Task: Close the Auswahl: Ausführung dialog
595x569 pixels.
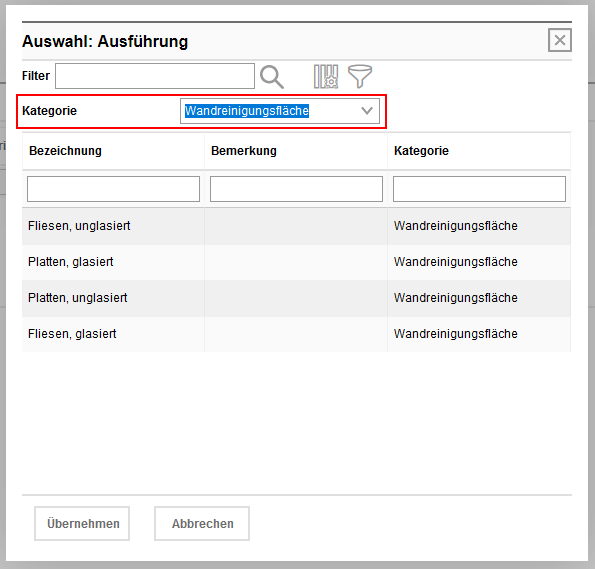Action: [x=560, y=40]
